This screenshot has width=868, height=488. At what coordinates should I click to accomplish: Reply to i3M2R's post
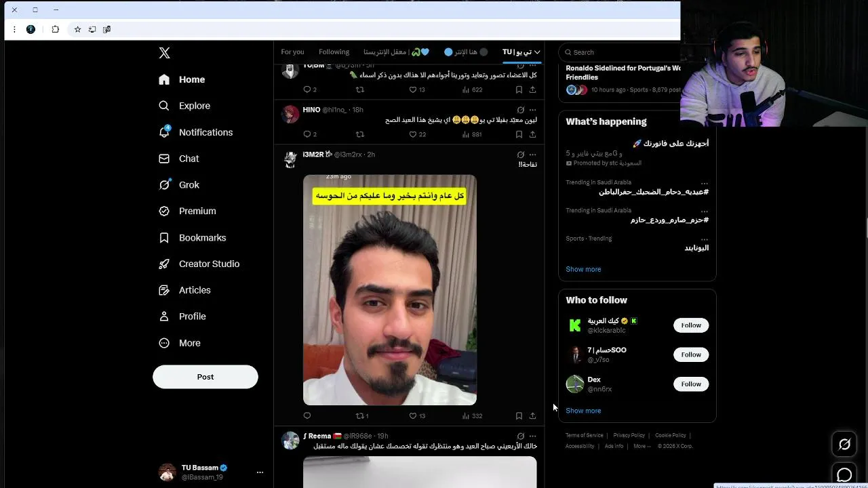pos(307,415)
